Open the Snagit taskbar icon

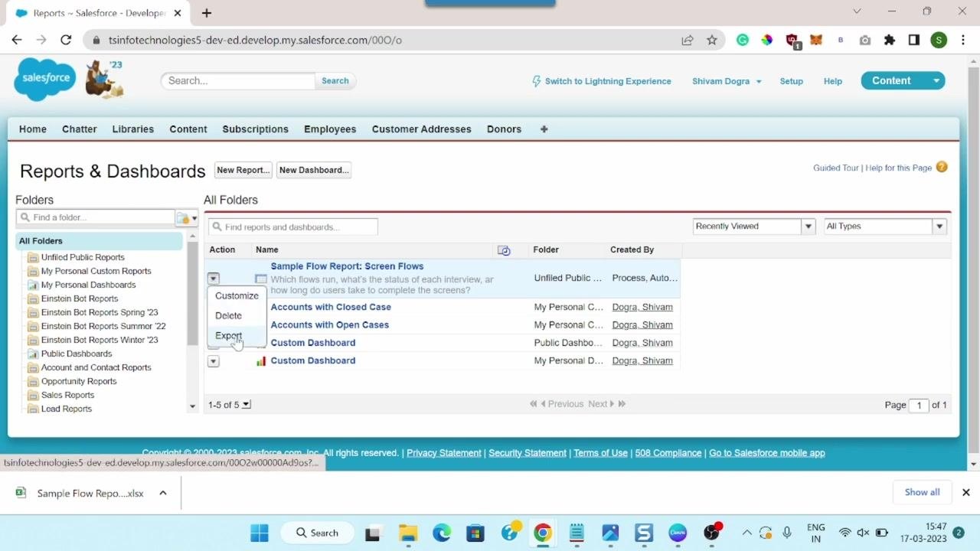point(644,533)
